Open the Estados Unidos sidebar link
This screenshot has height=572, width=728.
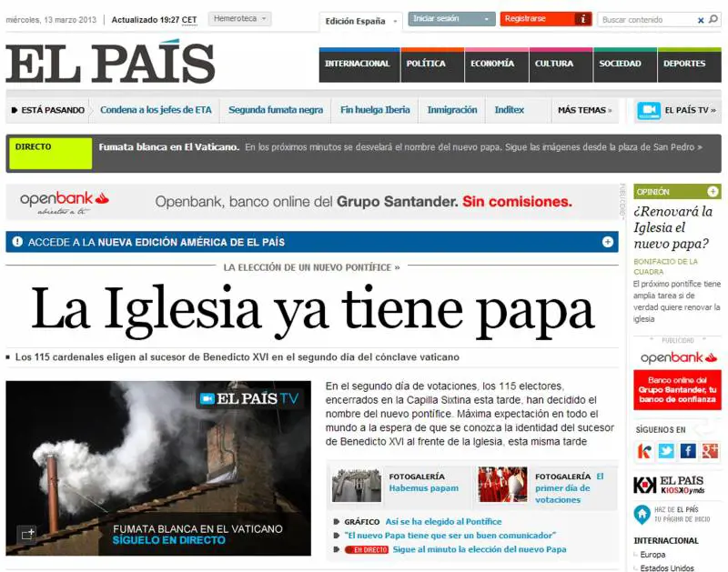(x=667, y=567)
